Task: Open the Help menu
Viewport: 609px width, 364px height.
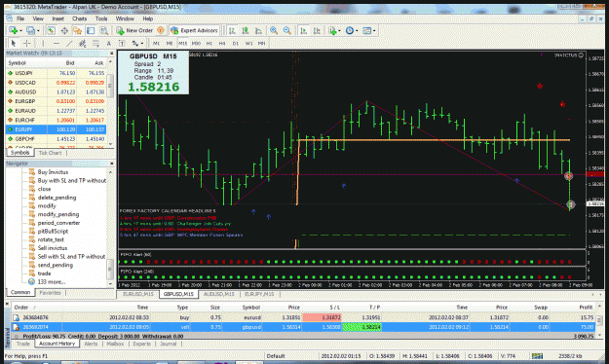Action: [148, 18]
